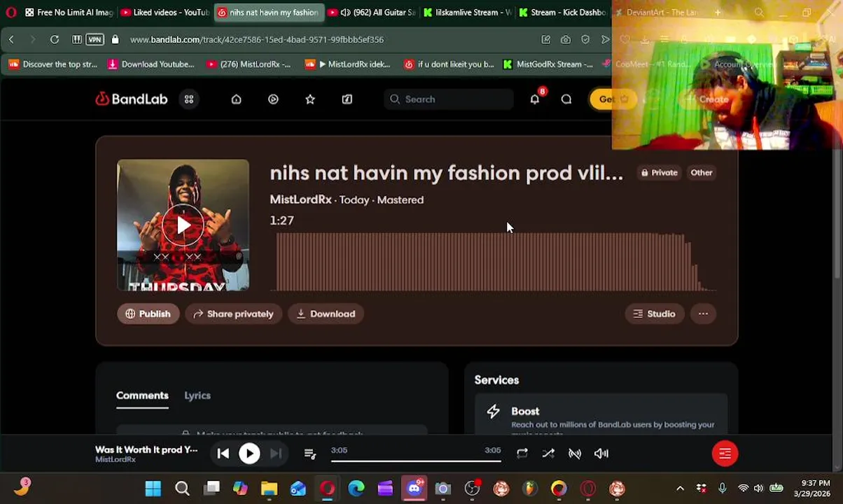Click the red round menu button
Image resolution: width=843 pixels, height=504 pixels.
point(725,454)
